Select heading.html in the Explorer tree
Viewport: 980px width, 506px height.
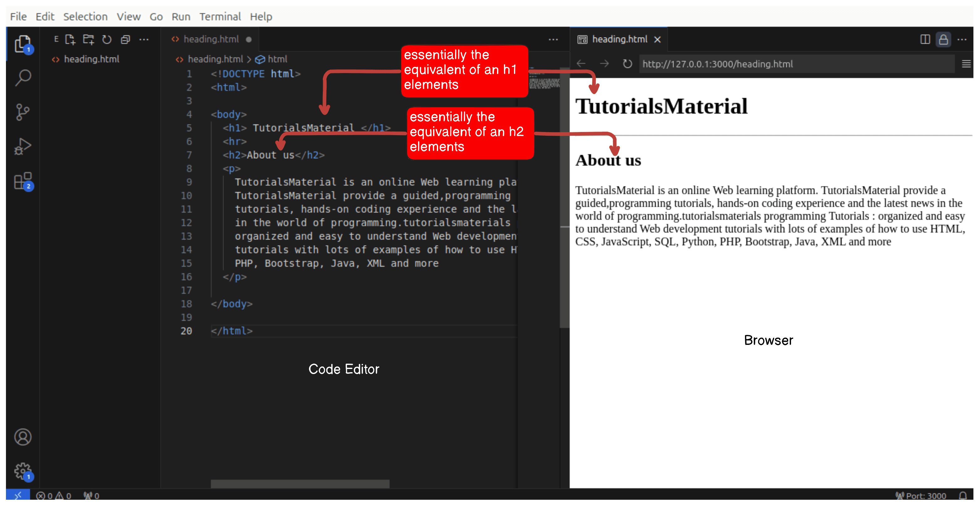[91, 59]
